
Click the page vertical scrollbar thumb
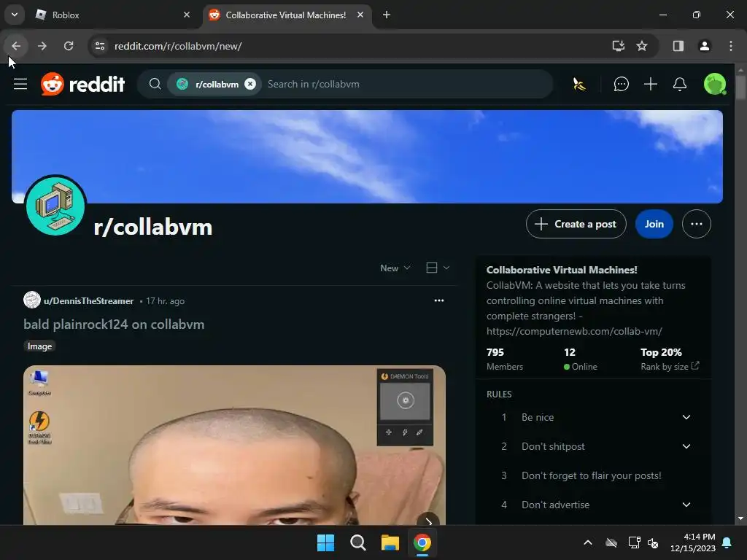[x=740, y=87]
